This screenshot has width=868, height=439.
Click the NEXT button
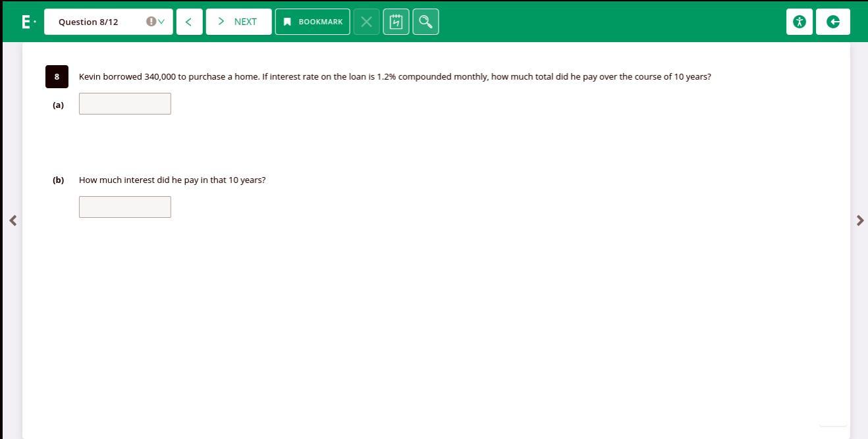click(x=238, y=22)
